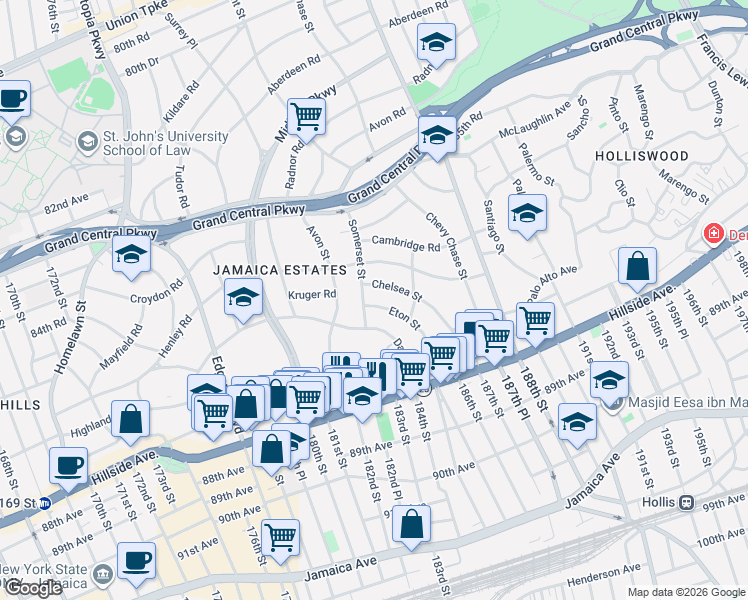The width and height of the screenshot is (748, 600).
Task: Open the shopping cart marker above 184th St
Action: (411, 374)
